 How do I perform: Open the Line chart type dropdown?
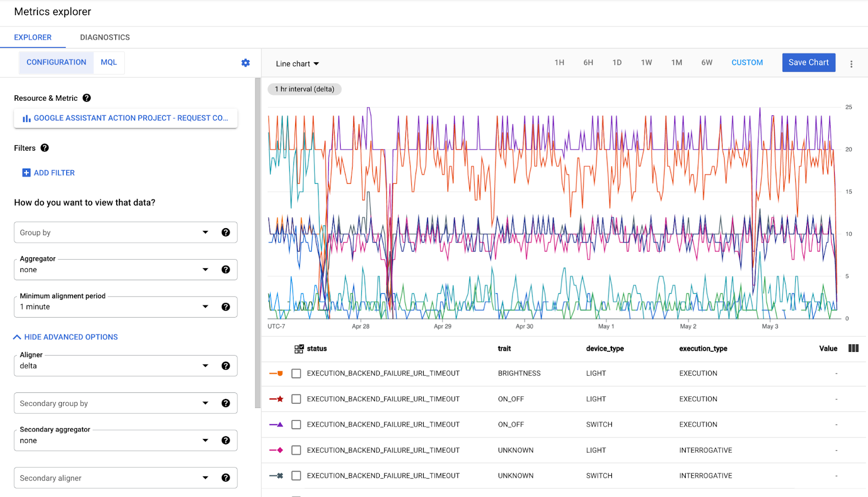click(297, 64)
